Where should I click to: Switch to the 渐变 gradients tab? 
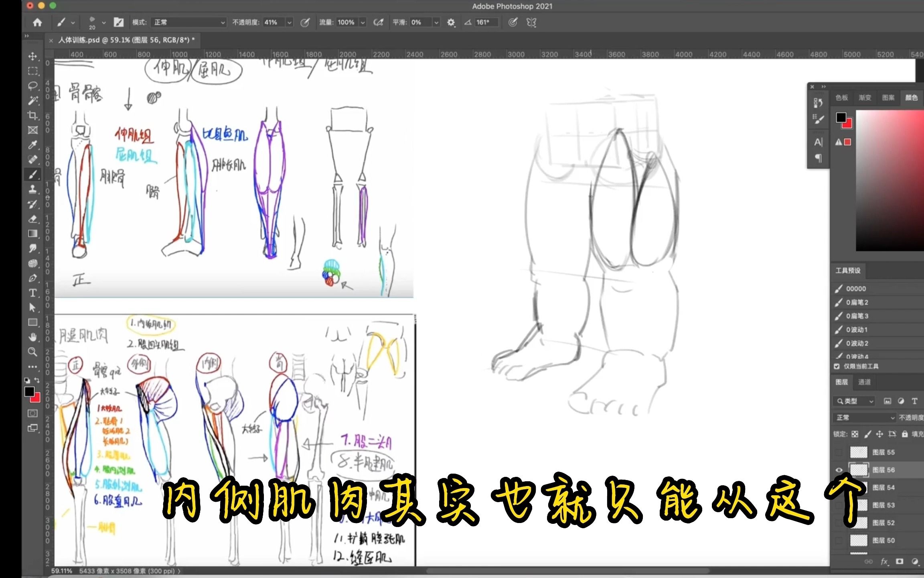[865, 98]
